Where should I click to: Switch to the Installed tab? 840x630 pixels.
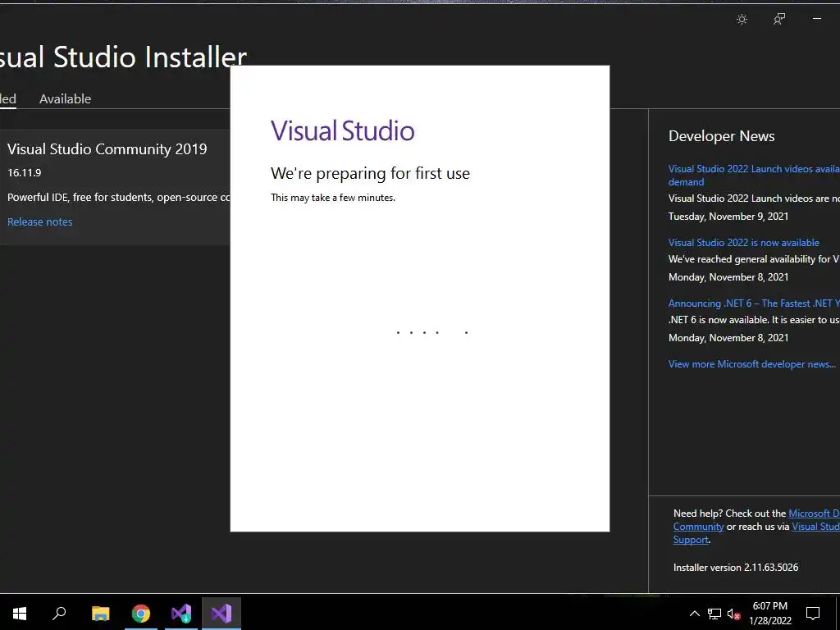tap(7, 98)
